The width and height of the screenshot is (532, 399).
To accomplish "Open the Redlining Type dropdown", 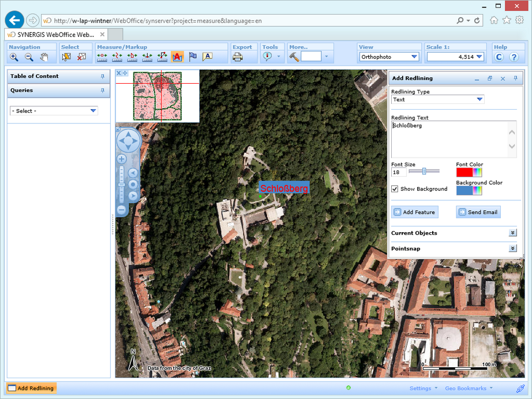I will (478, 99).
